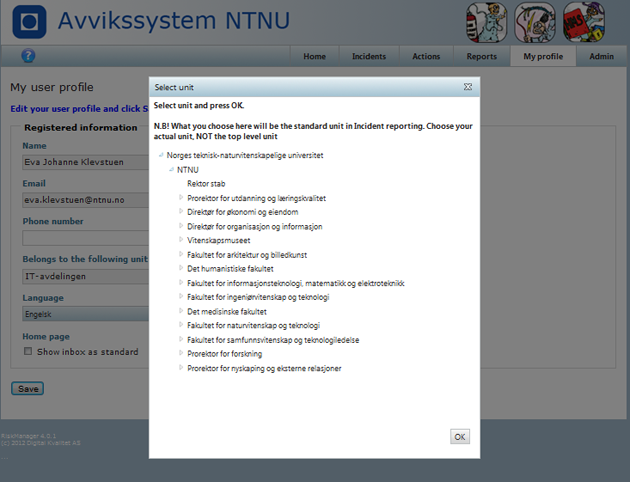The width and height of the screenshot is (630, 482).
Task: Switch to the Reports tab
Action: (x=481, y=56)
